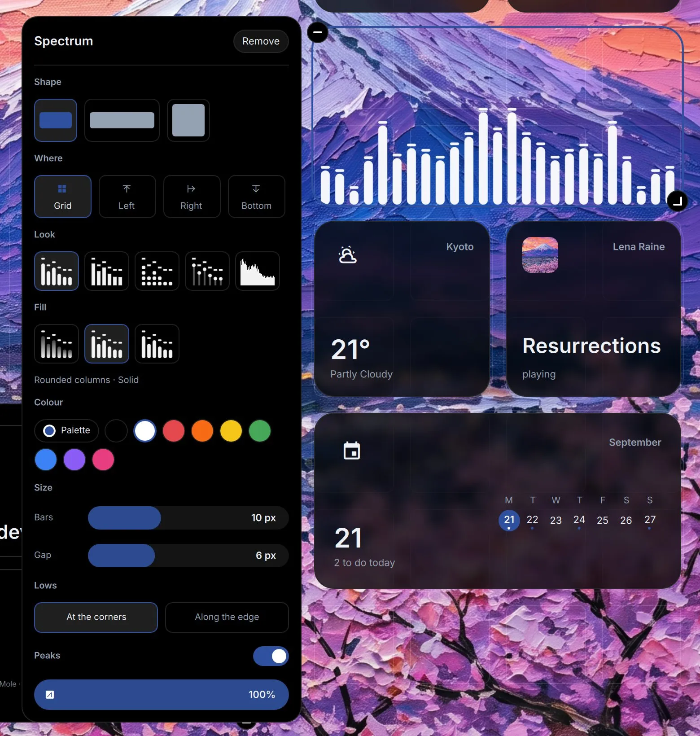700x736 pixels.
Task: Choose the dotted blocks look
Action: 157,271
